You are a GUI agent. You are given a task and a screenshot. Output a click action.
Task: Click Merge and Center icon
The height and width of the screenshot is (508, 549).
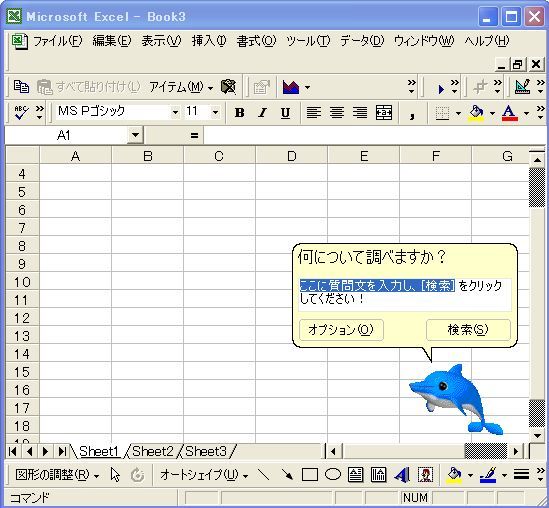click(383, 113)
